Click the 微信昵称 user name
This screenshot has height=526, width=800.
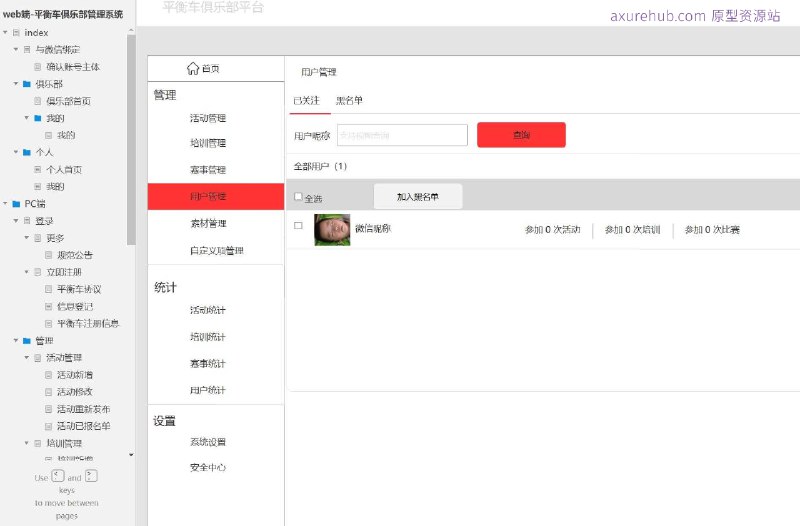coord(373,229)
